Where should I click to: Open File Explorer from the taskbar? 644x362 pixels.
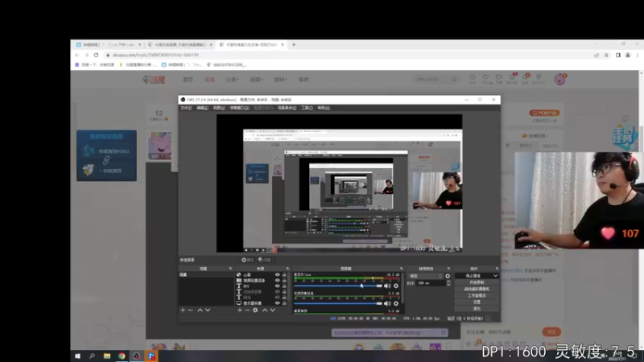(x=107, y=356)
